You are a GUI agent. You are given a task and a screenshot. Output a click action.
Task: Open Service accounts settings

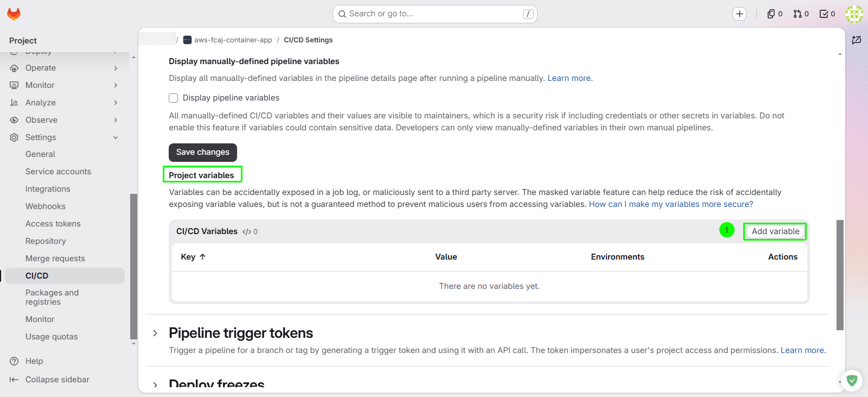(58, 172)
